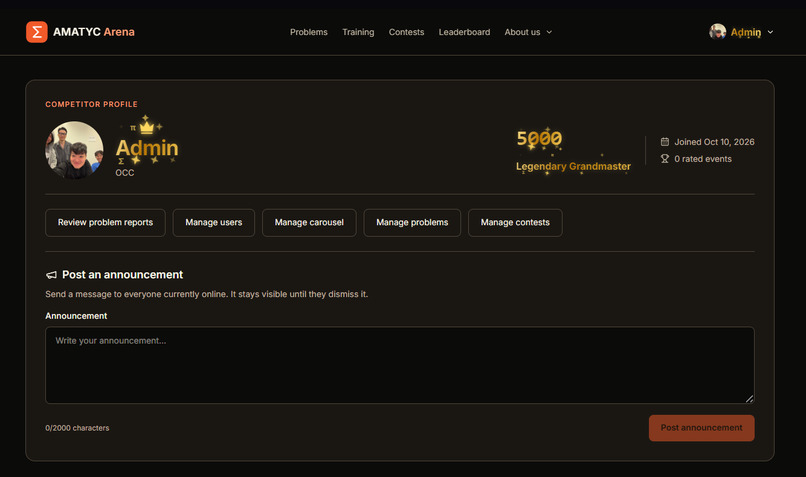Open Manage problems
The width and height of the screenshot is (806, 477).
click(412, 223)
